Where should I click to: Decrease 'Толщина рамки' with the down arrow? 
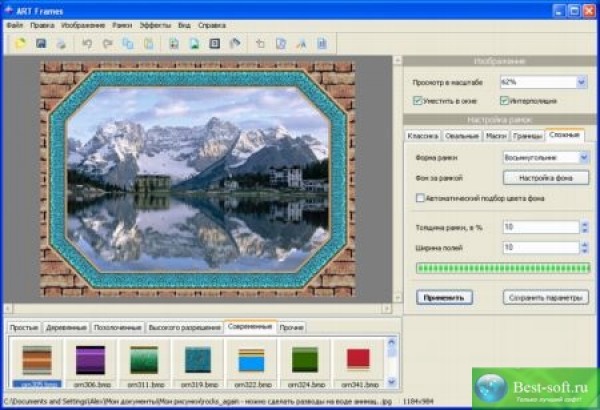[x=585, y=230]
